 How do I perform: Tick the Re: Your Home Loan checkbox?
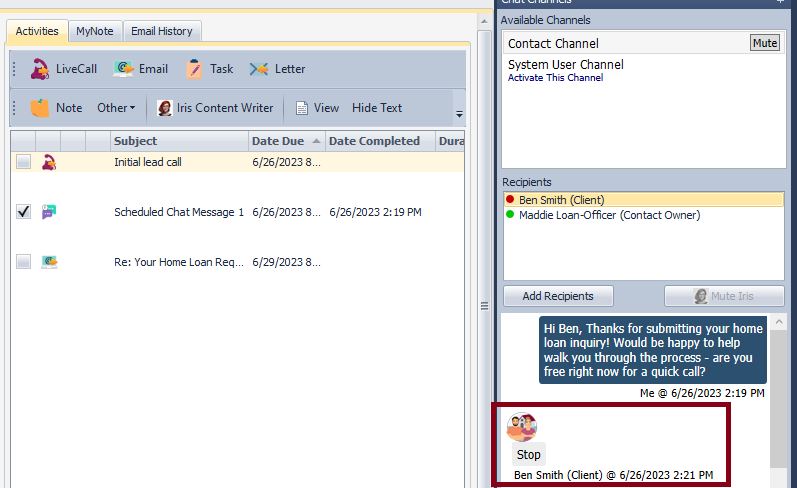tap(23, 262)
